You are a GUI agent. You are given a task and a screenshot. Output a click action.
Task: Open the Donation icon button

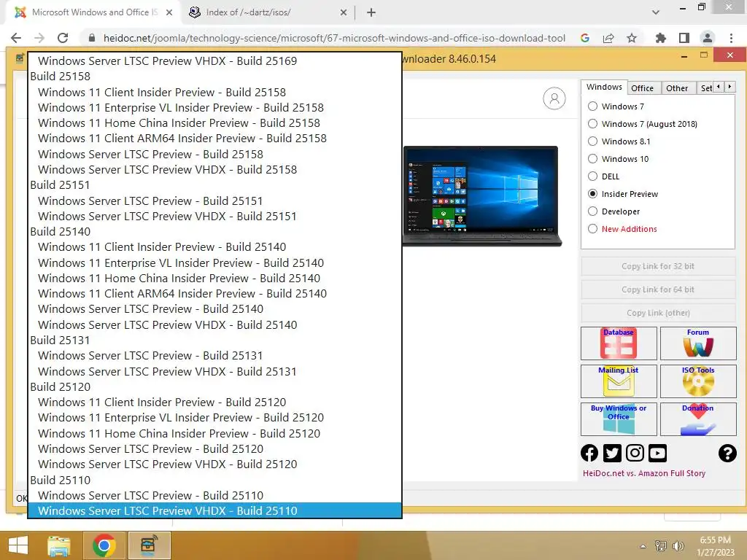pyautogui.click(x=698, y=419)
